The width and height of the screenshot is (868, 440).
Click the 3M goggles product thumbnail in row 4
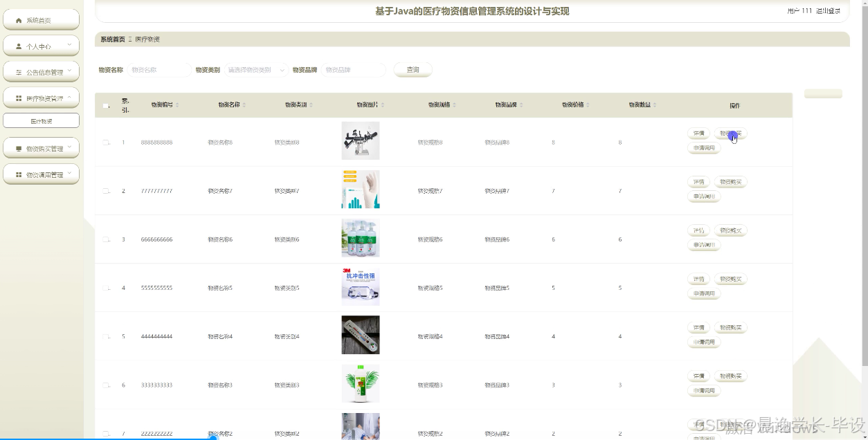(360, 286)
